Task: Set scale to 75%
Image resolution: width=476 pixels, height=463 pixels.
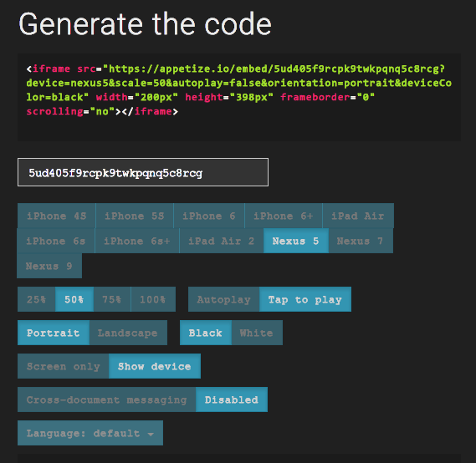Action: 112,299
